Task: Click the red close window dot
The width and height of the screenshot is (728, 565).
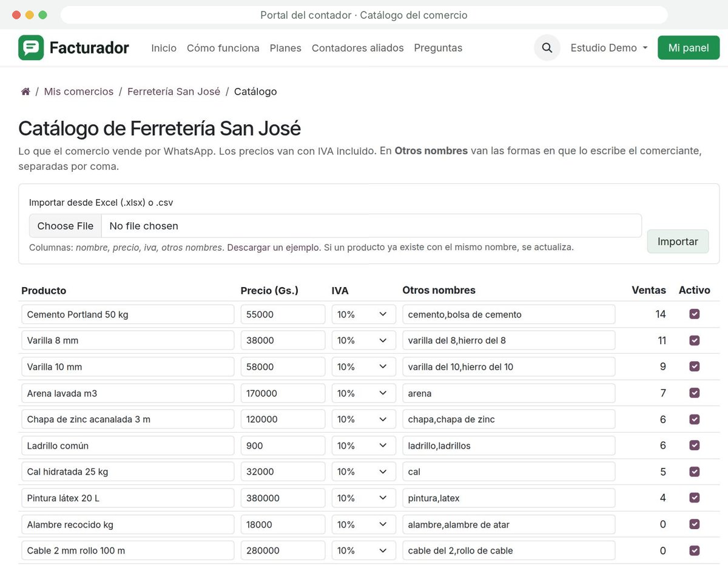Action: tap(16, 15)
